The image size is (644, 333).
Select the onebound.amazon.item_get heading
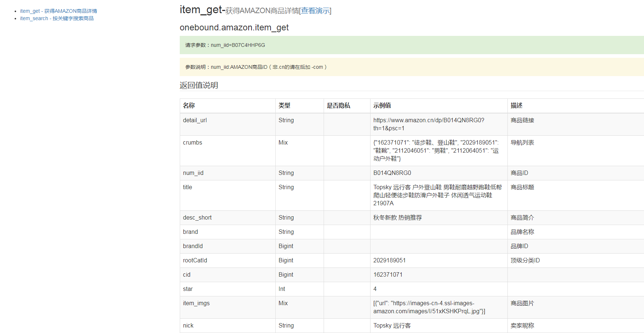(x=234, y=27)
